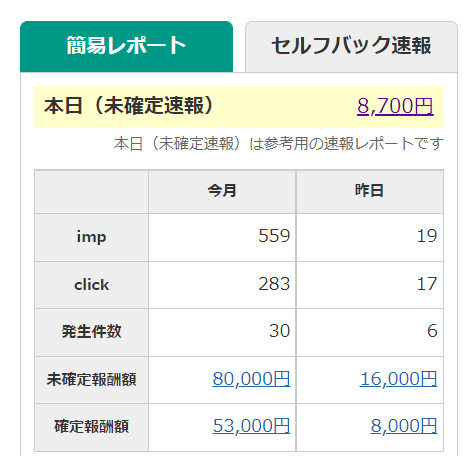Click the 未確定報酬額 row label
Image resolution: width=465 pixels, height=456 pixels.
92,380
